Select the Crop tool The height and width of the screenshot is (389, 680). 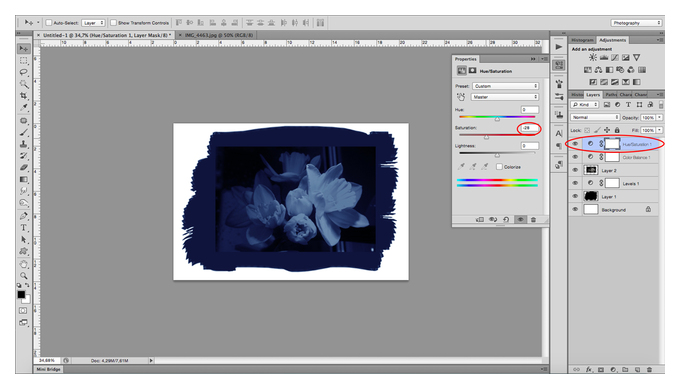point(23,95)
